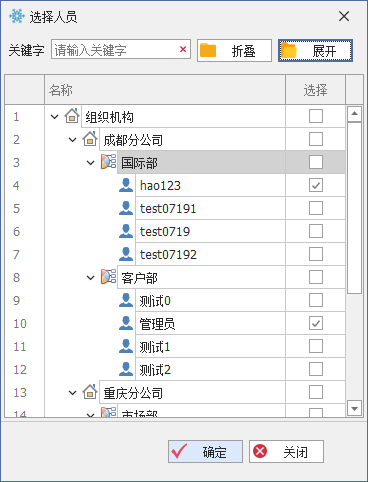
Task: Check the test07191 selection checkbox
Action: pos(316,208)
